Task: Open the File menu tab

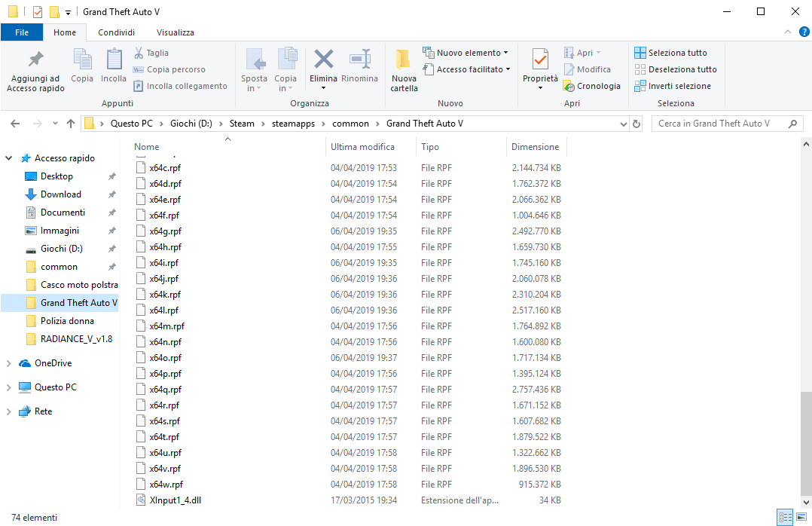Action: click(22, 32)
